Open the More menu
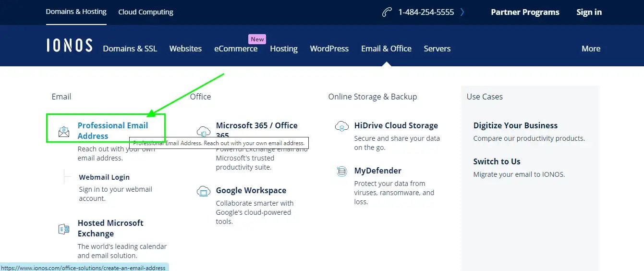644x271 pixels. (x=591, y=49)
